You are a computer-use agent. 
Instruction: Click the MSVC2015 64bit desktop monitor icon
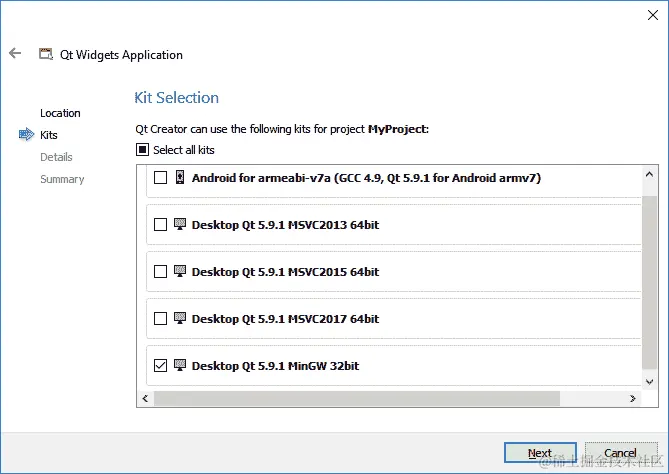coord(180,271)
